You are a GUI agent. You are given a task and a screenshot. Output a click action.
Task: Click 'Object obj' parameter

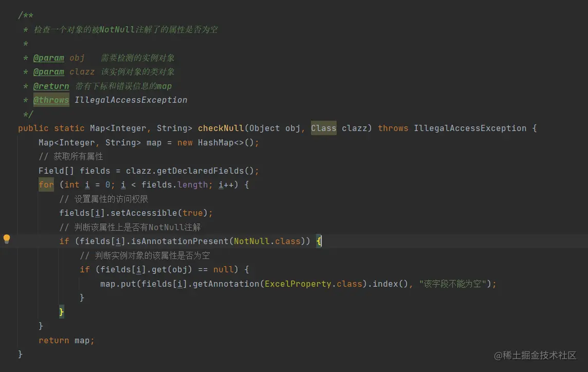point(274,128)
